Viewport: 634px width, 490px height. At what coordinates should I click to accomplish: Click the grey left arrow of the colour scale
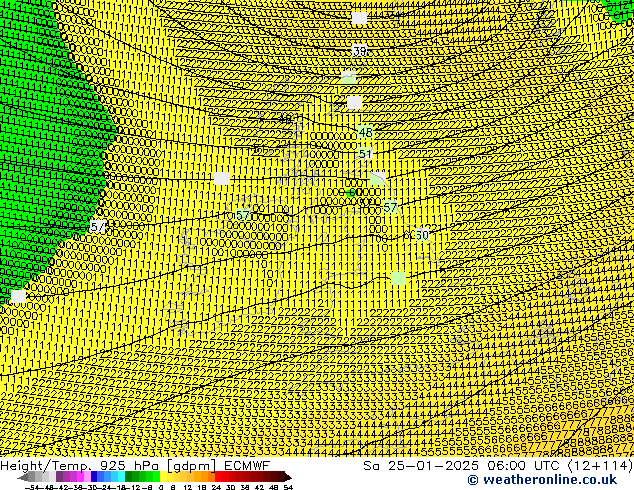pyautogui.click(x=22, y=477)
